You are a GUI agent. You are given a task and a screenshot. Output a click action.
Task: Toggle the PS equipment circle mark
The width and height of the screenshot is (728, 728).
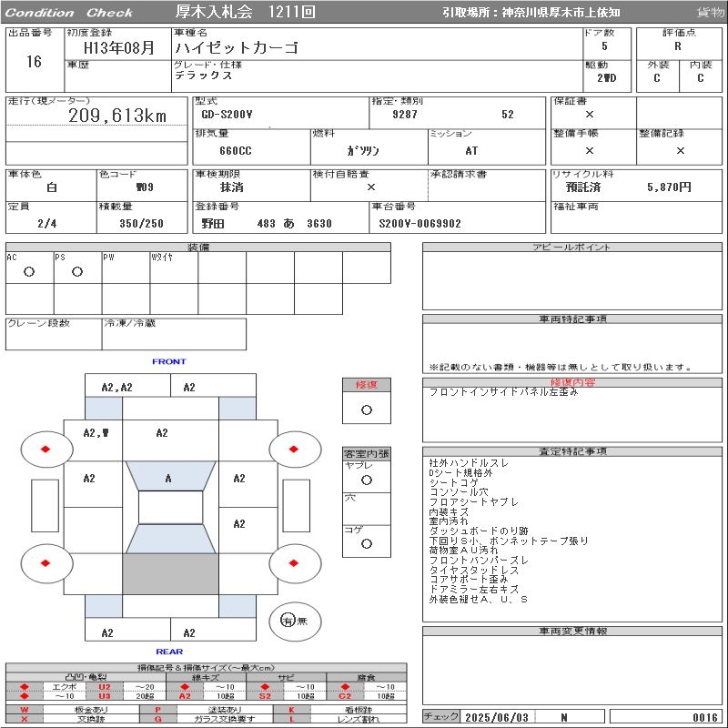[77, 271]
